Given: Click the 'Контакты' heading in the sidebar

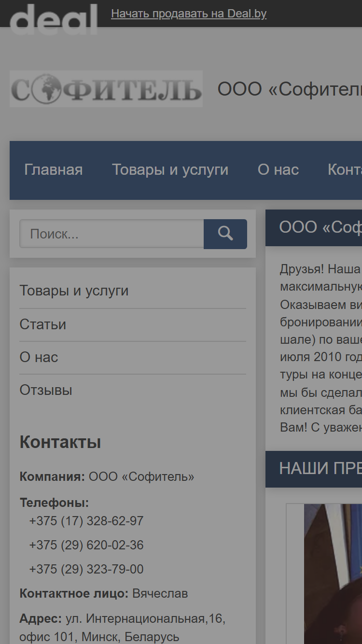Looking at the screenshot, I should click(x=60, y=442).
